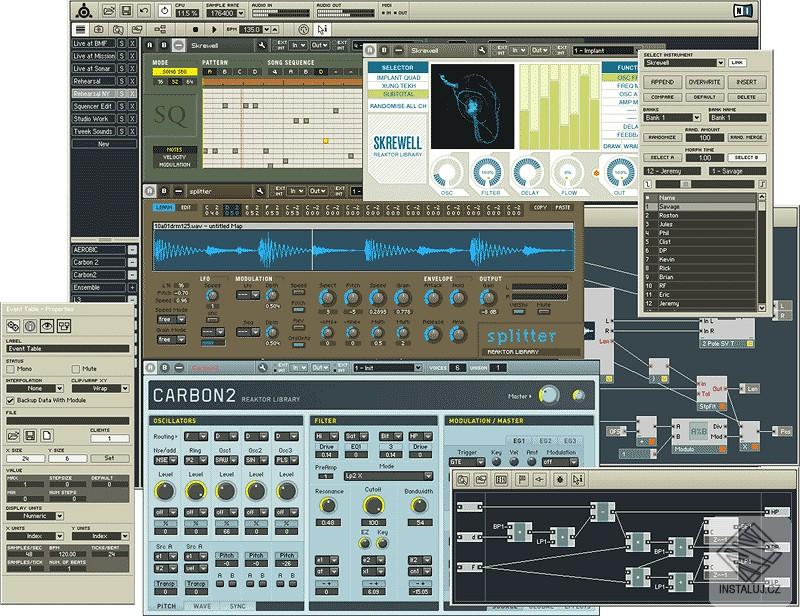Enable the Mono checkbox in Event Table status
The height and width of the screenshot is (616, 800).
[11, 368]
